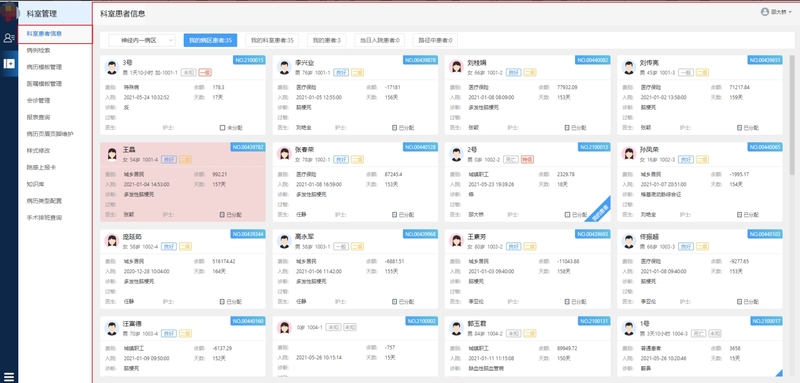800x383 pixels.
Task: Switch to 我的病区患者:35 tab
Action: click(210, 40)
